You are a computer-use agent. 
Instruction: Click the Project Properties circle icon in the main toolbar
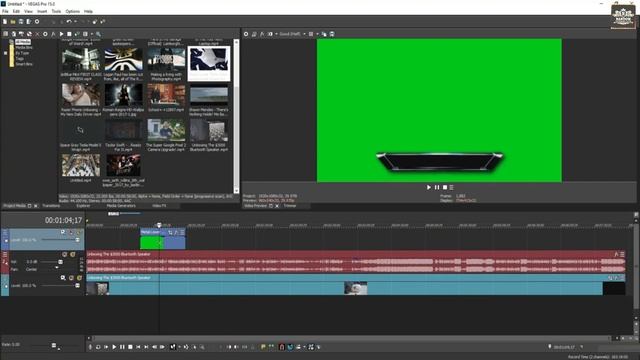tap(37, 22)
